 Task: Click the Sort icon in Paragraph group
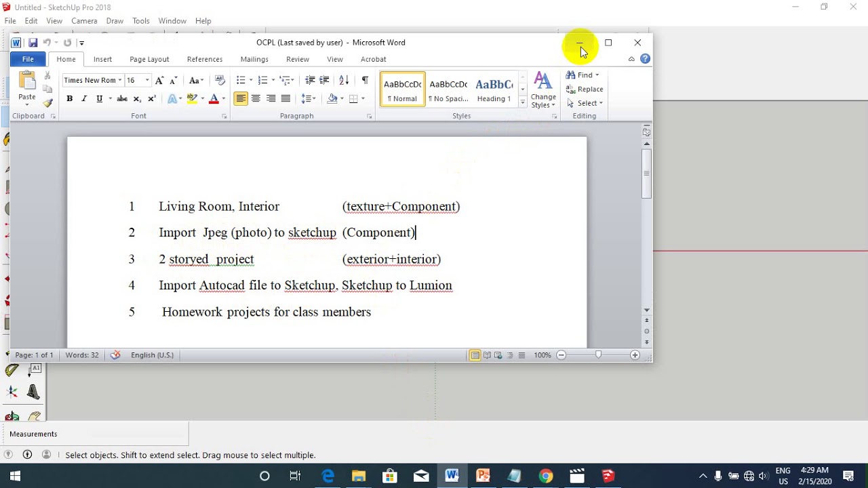coord(344,80)
